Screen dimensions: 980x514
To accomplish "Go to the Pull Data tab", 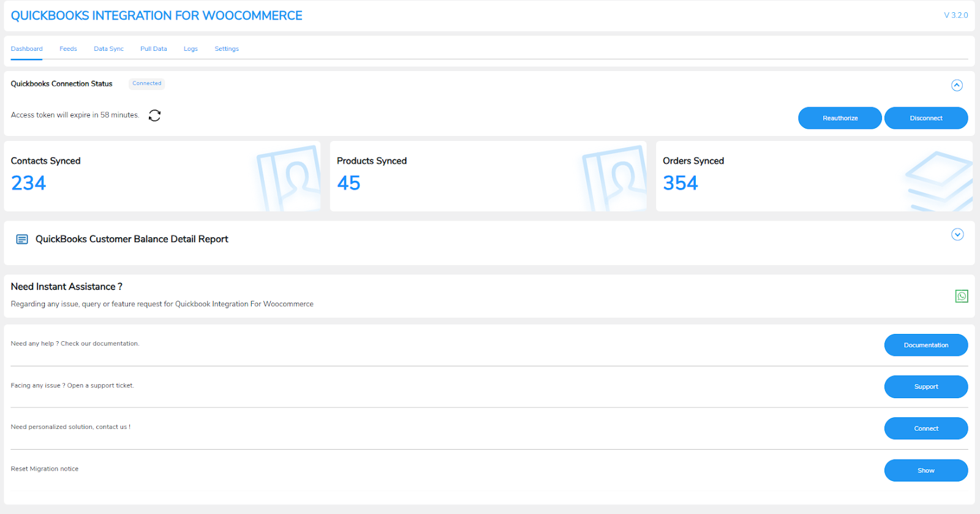I will [x=153, y=49].
